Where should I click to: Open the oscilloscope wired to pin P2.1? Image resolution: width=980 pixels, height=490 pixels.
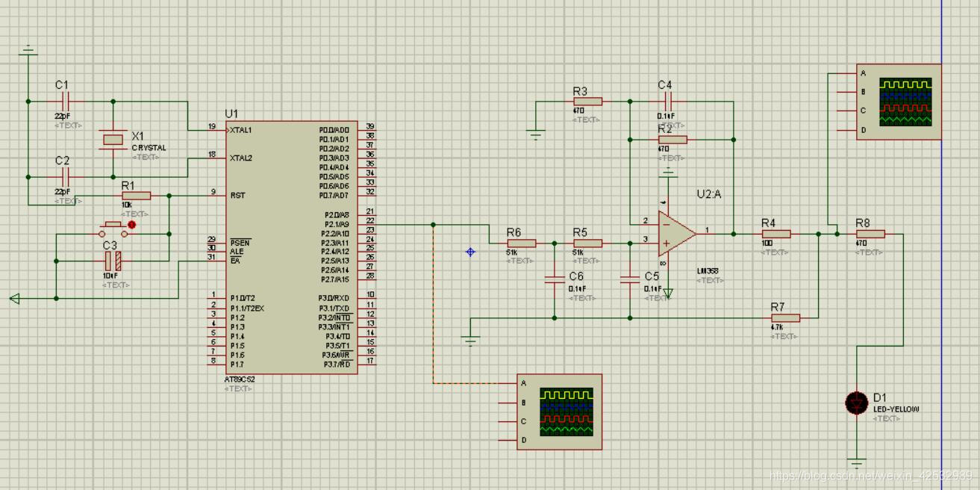[560, 412]
